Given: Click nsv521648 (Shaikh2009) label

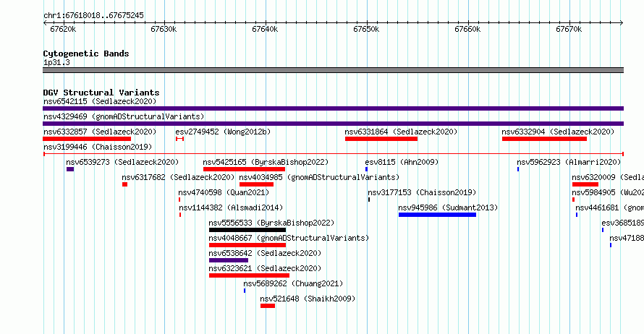Looking at the screenshot, I should [x=308, y=299].
